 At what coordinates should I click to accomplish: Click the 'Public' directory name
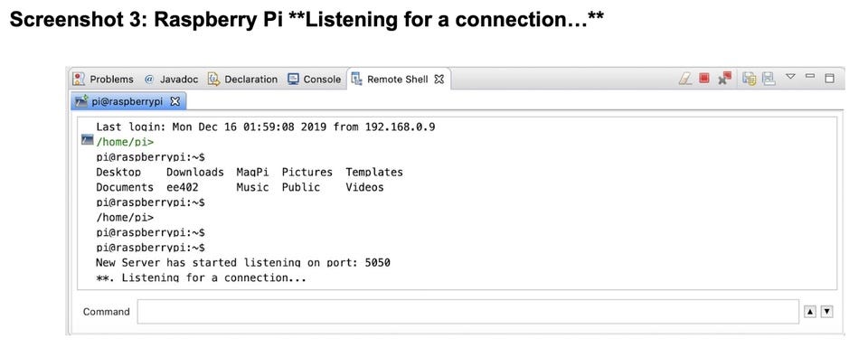[x=301, y=187]
